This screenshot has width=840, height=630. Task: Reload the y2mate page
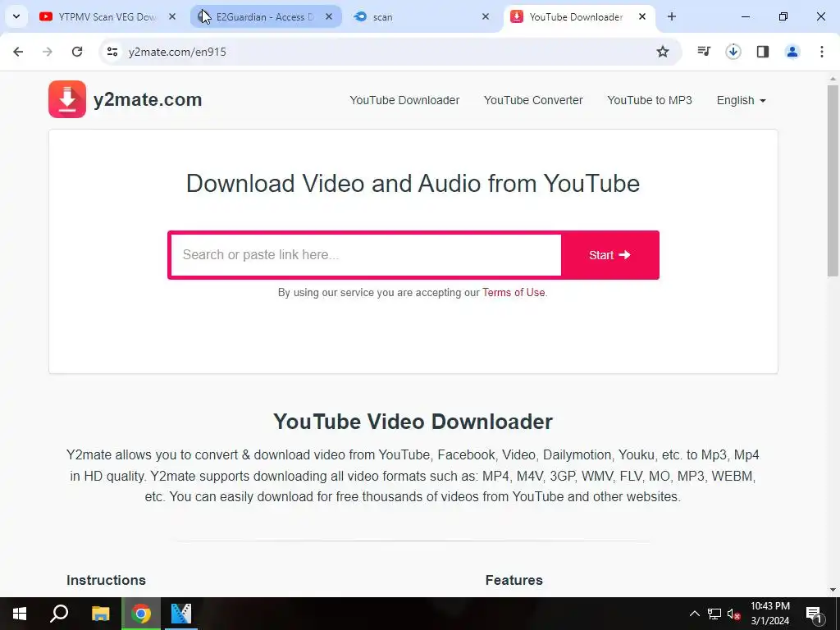tap(77, 52)
